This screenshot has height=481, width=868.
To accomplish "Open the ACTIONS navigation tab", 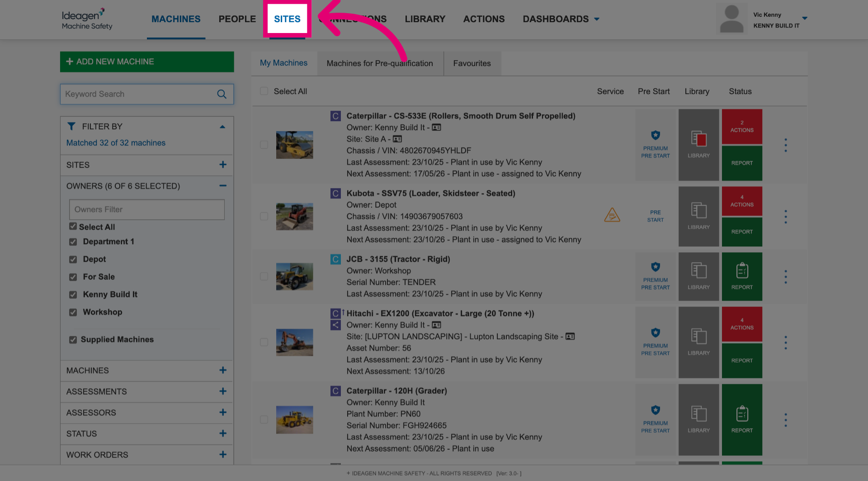I will coord(484,19).
